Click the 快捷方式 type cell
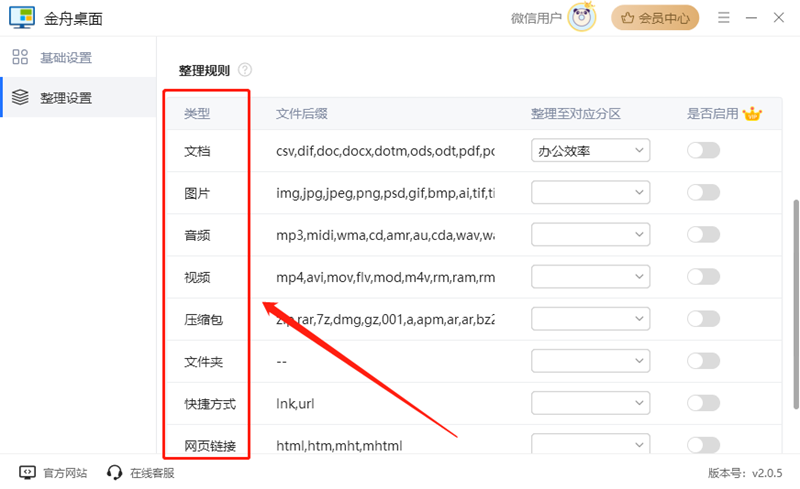The width and height of the screenshot is (800, 489). (x=210, y=404)
